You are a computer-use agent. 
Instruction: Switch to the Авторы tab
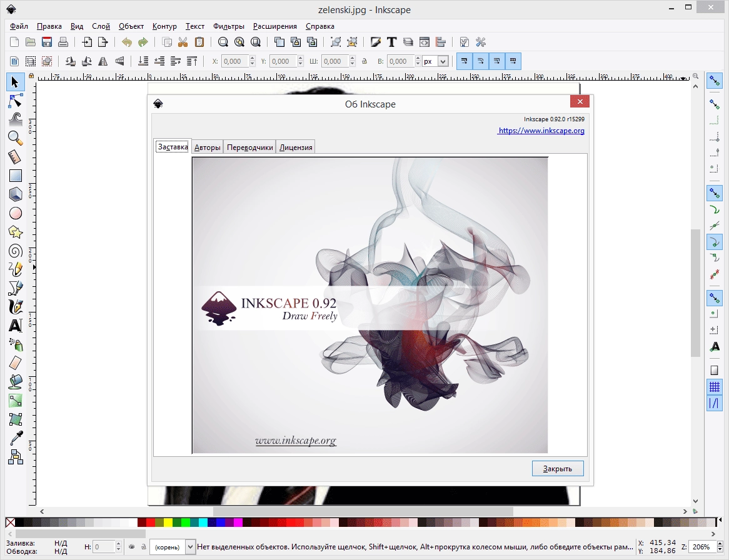[208, 147]
